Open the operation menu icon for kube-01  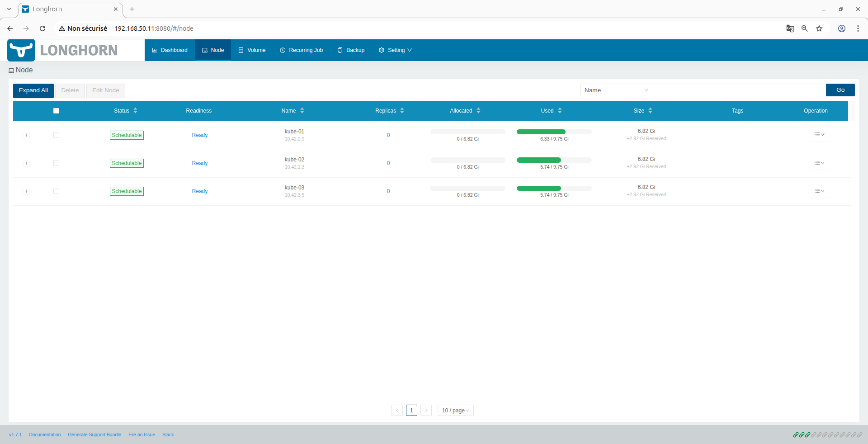(820, 135)
